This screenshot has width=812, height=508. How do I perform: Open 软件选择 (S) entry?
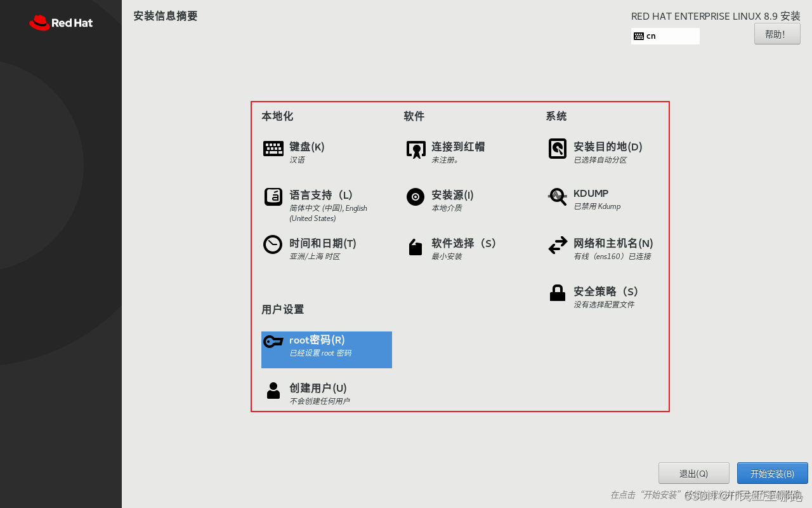click(x=464, y=243)
